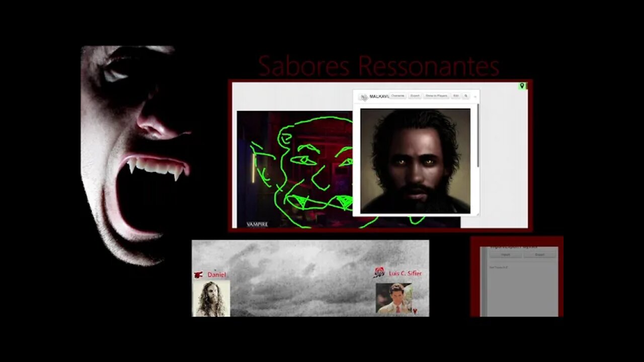Open the search magnifier in handout header
Viewport: 644px width, 362px height.
pyautogui.click(x=466, y=96)
